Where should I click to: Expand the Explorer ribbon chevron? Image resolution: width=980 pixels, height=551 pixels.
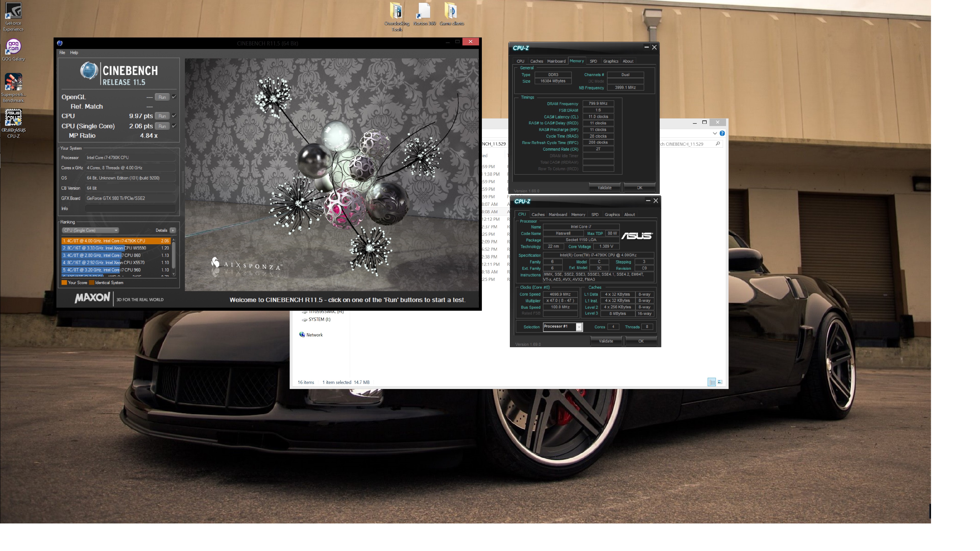pos(715,133)
